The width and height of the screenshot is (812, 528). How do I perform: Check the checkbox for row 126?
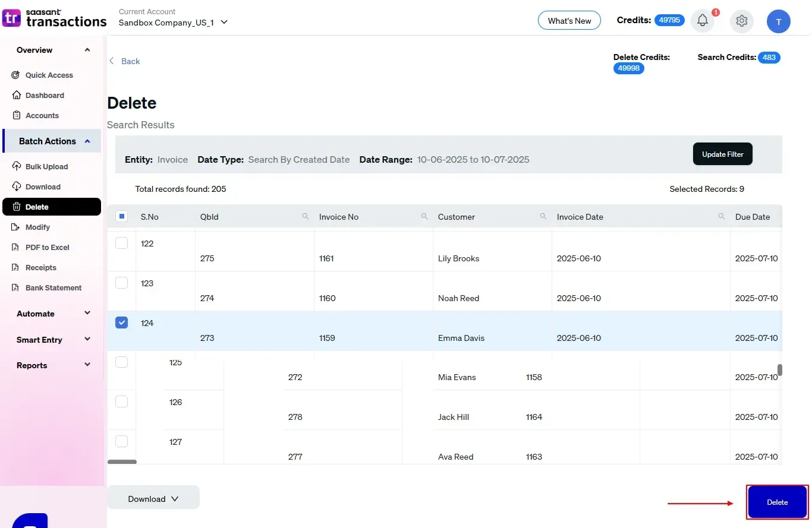coord(121,401)
